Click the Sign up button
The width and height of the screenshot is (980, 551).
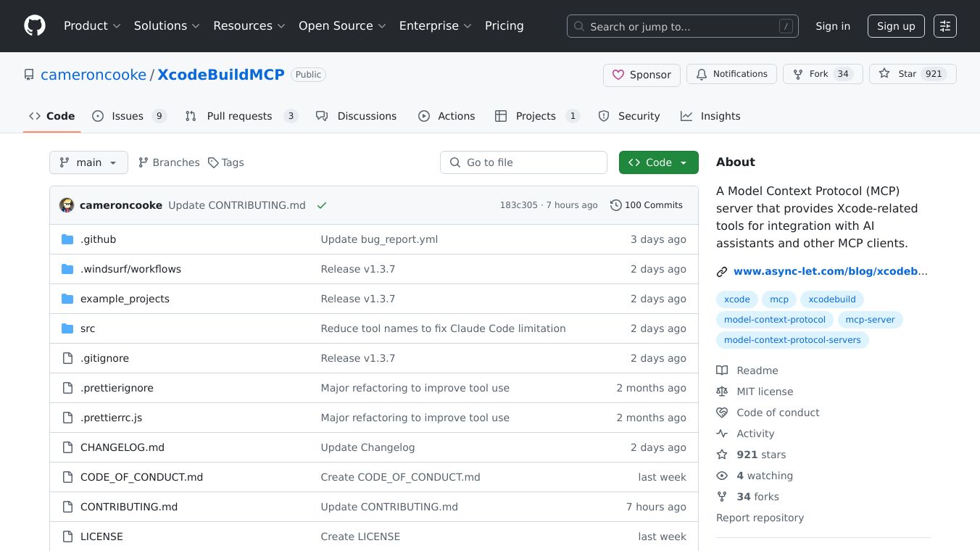coord(895,26)
